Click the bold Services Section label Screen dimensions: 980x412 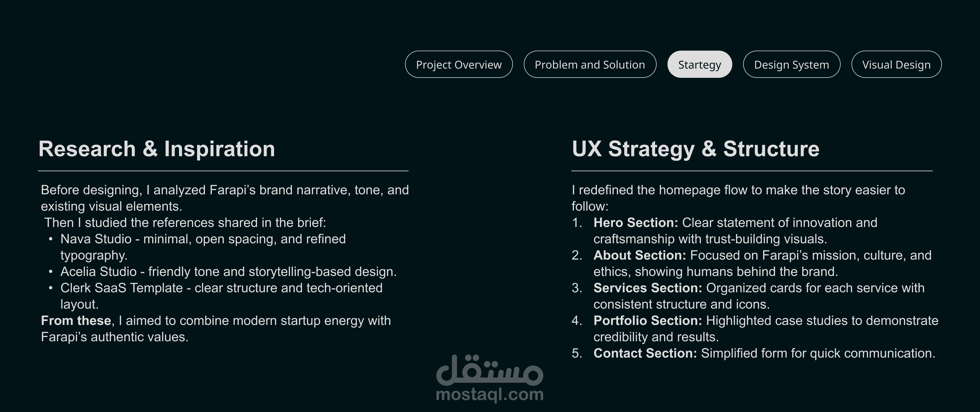click(x=648, y=288)
